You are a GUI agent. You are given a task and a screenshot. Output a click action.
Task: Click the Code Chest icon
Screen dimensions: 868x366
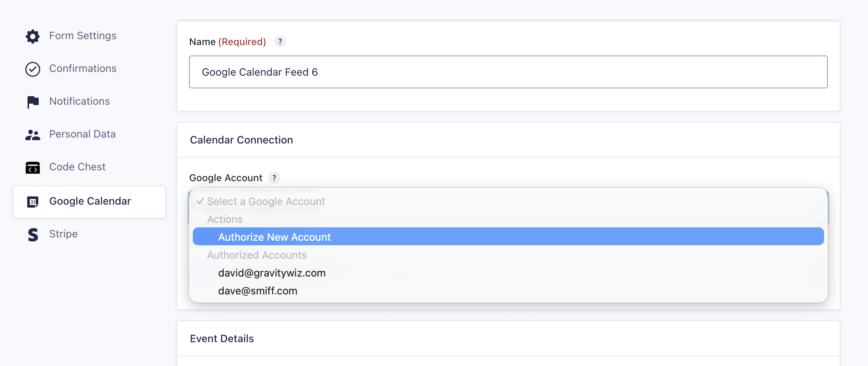[33, 167]
